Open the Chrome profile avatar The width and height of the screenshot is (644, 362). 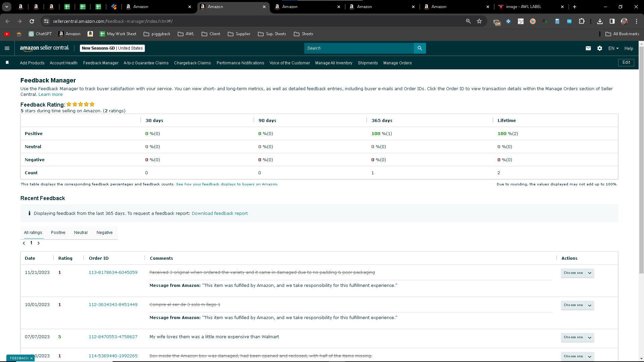coord(624,21)
